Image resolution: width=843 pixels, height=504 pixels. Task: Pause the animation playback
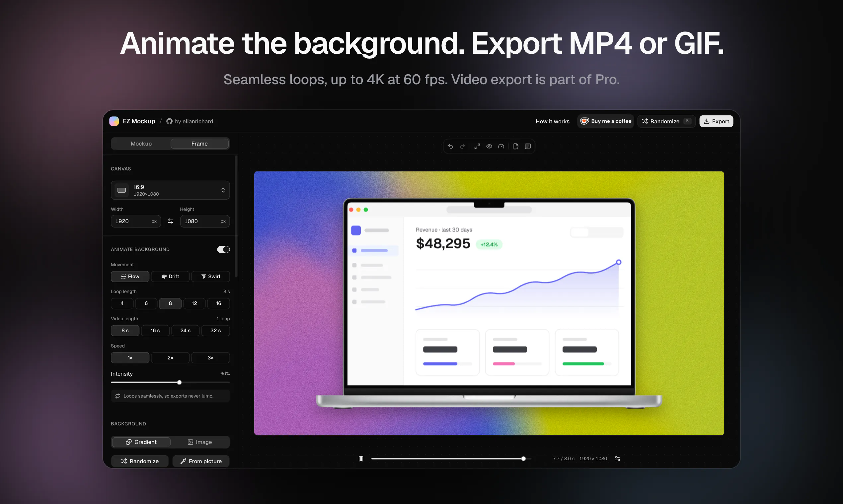click(361, 459)
